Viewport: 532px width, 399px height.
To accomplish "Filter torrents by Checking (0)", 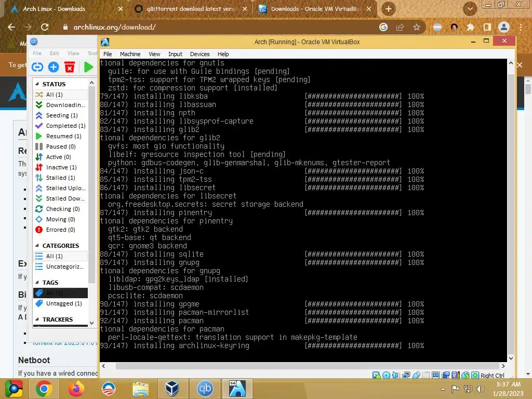I will pyautogui.click(x=61, y=209).
